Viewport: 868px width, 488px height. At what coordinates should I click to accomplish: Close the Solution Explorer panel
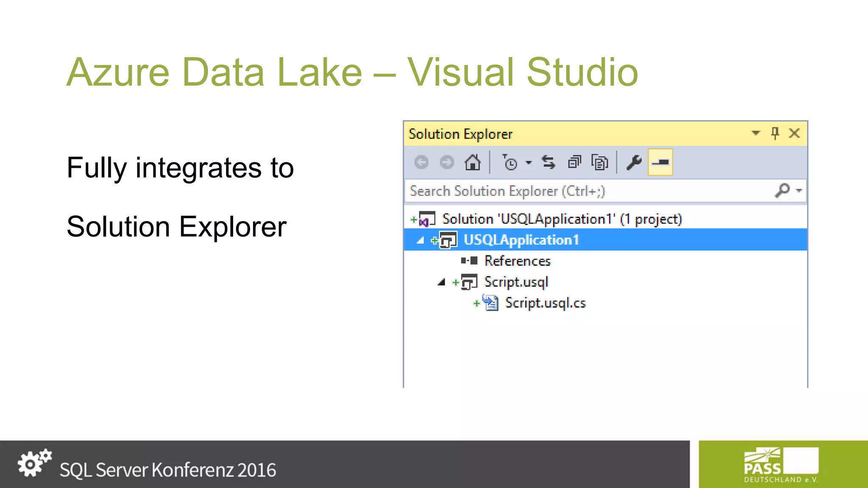click(794, 133)
